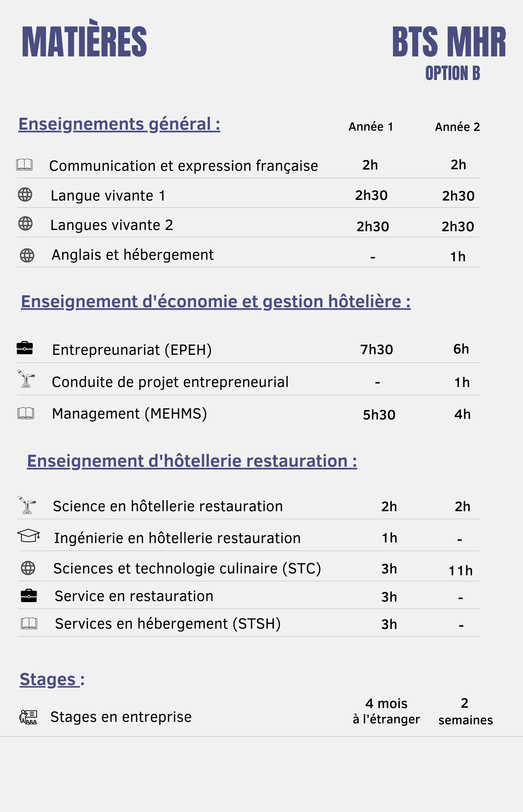This screenshot has height=812, width=523.
Task: Click the briefcase icon next to Service en restauration
Action: [29, 596]
